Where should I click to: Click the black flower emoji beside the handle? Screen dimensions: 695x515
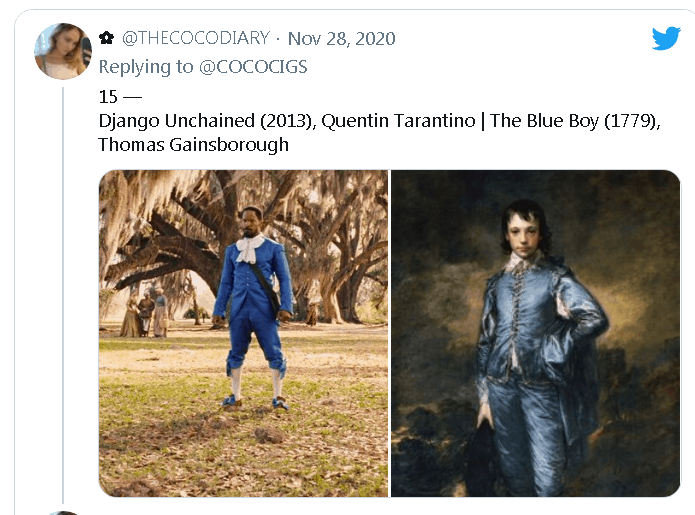(106, 38)
